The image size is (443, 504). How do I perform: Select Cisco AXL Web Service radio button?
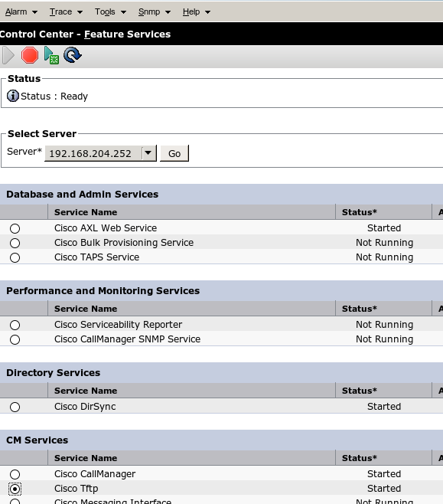(15, 228)
